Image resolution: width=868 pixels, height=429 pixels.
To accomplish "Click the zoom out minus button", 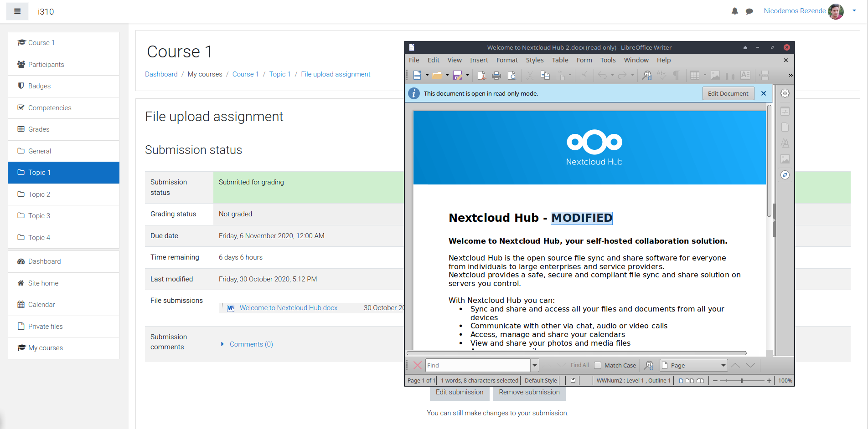I will click(x=715, y=381).
